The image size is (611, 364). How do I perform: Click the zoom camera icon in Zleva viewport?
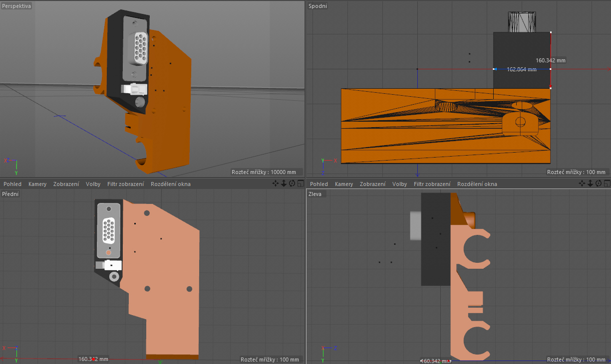(590, 183)
